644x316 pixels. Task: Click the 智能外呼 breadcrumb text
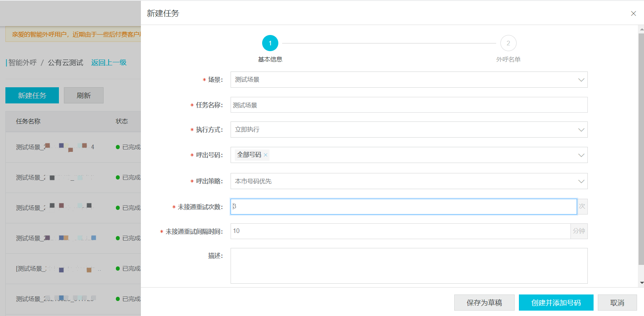(x=22, y=63)
